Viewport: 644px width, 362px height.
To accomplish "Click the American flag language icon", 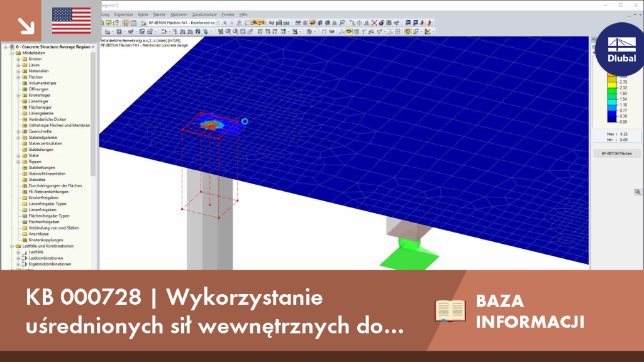I will click(72, 21).
